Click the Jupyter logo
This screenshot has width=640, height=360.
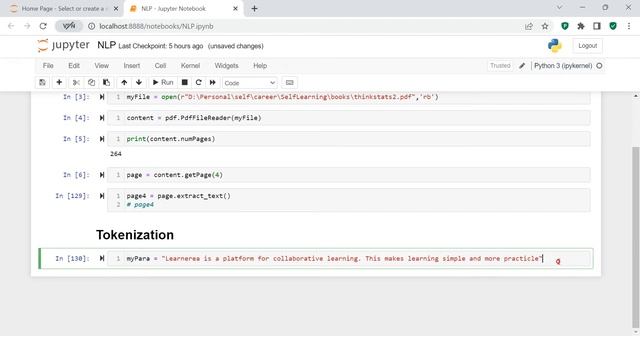63,45
